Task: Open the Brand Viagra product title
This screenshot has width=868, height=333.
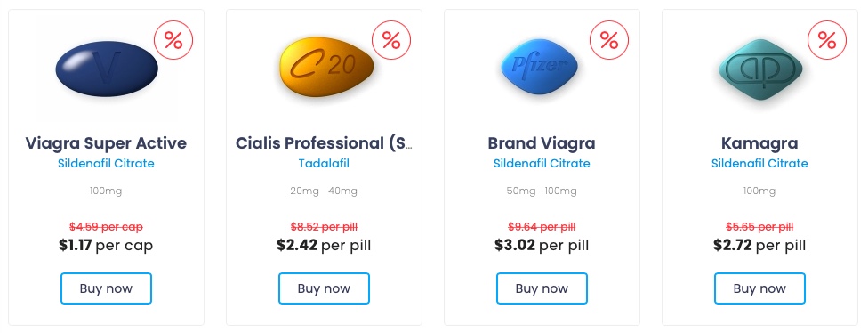Action: click(x=542, y=143)
